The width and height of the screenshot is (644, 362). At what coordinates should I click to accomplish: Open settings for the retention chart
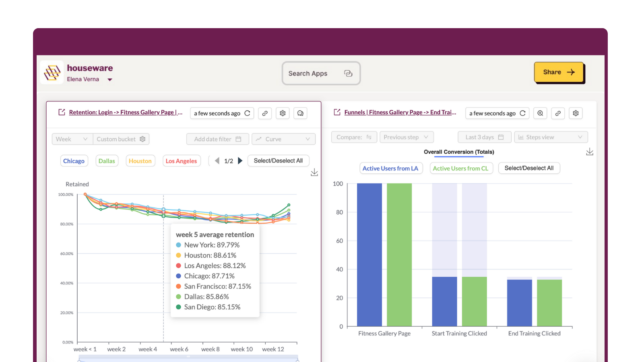click(x=283, y=113)
